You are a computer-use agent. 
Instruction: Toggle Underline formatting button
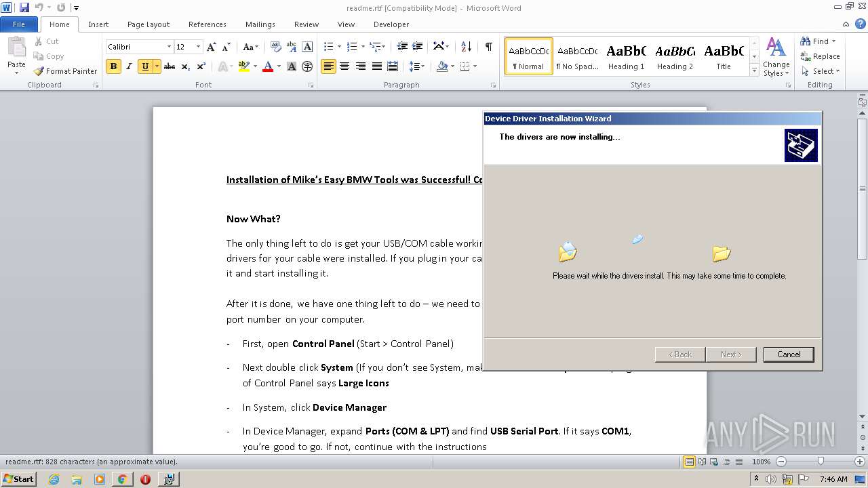tap(145, 66)
